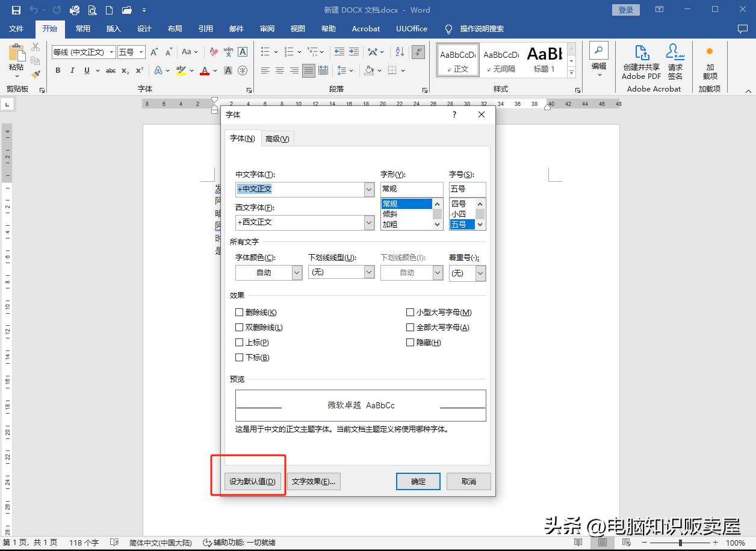Open the 中文字体 font dropdown
The width and height of the screenshot is (756, 551).
pos(370,189)
